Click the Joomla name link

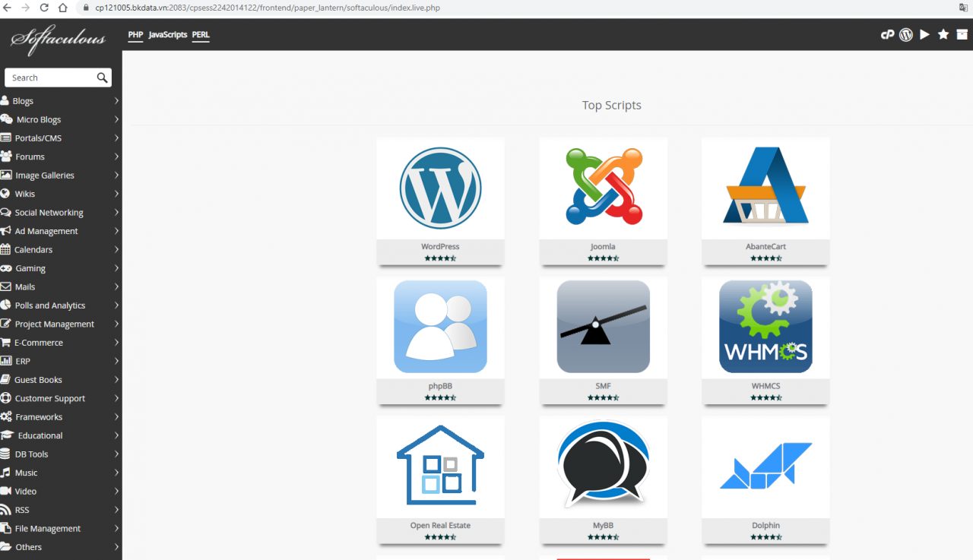pos(603,247)
